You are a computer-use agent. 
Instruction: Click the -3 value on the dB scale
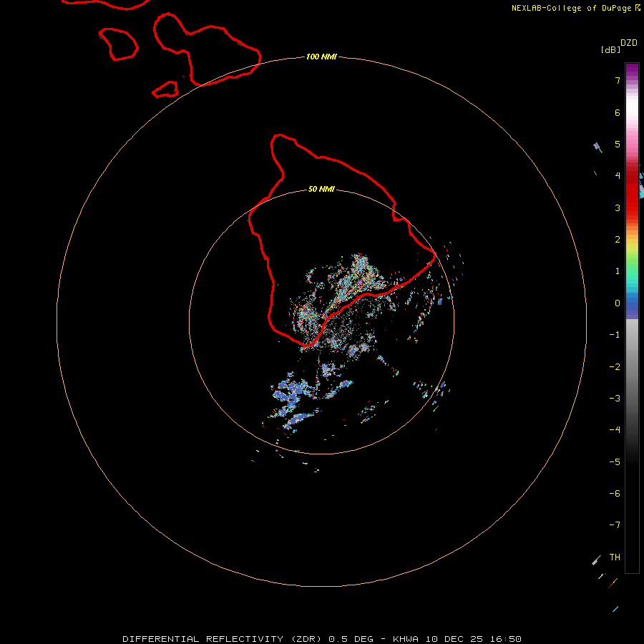pos(615,399)
